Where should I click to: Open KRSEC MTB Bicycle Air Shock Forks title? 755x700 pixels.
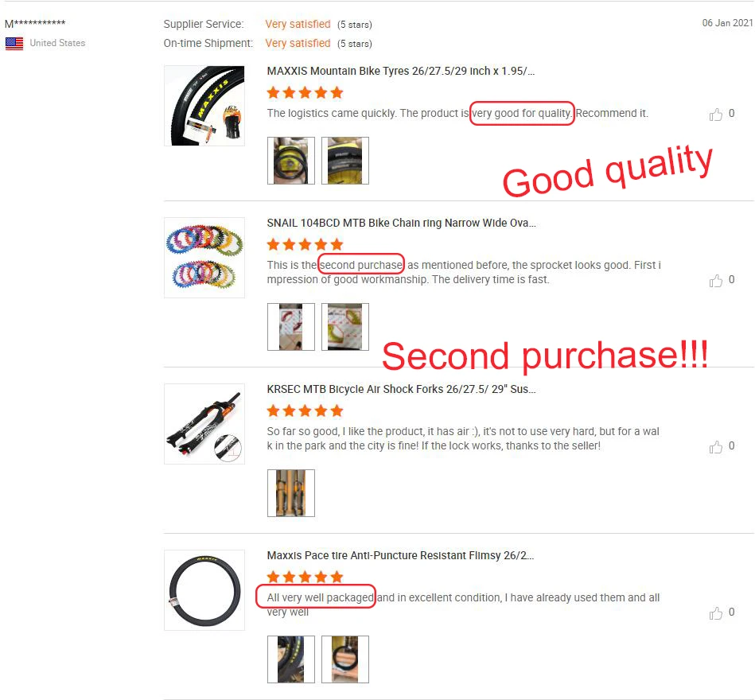click(x=401, y=389)
